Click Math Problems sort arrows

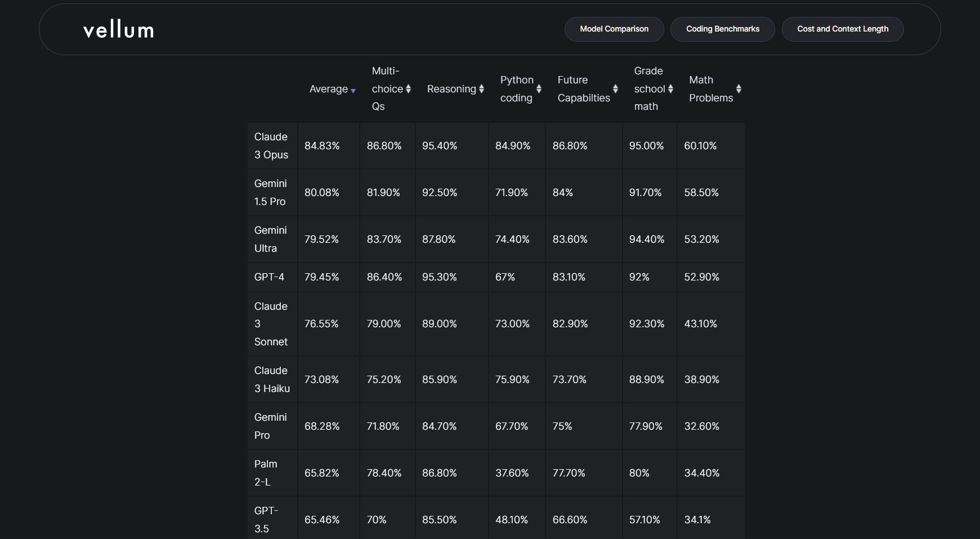click(x=739, y=89)
